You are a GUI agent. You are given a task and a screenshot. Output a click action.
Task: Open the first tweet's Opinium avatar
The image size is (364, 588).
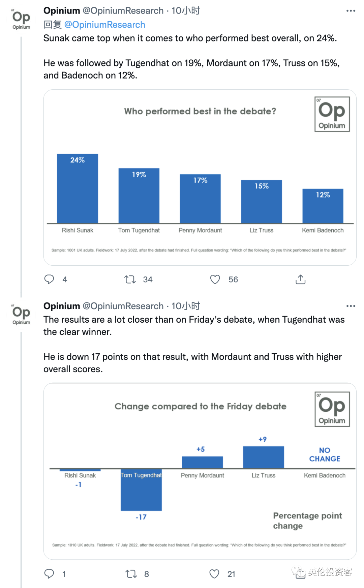tap(21, 20)
